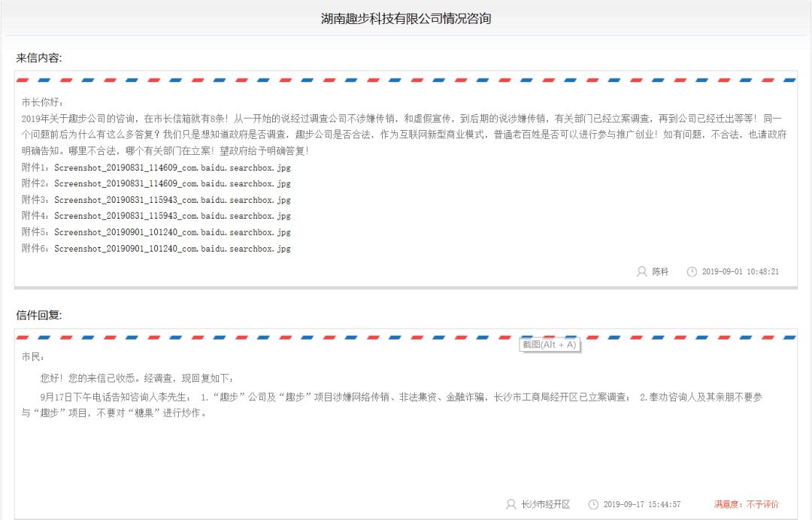This screenshot has width=812, height=520.
Task: Click the 市民： salutation in the reply
Action: (x=33, y=357)
